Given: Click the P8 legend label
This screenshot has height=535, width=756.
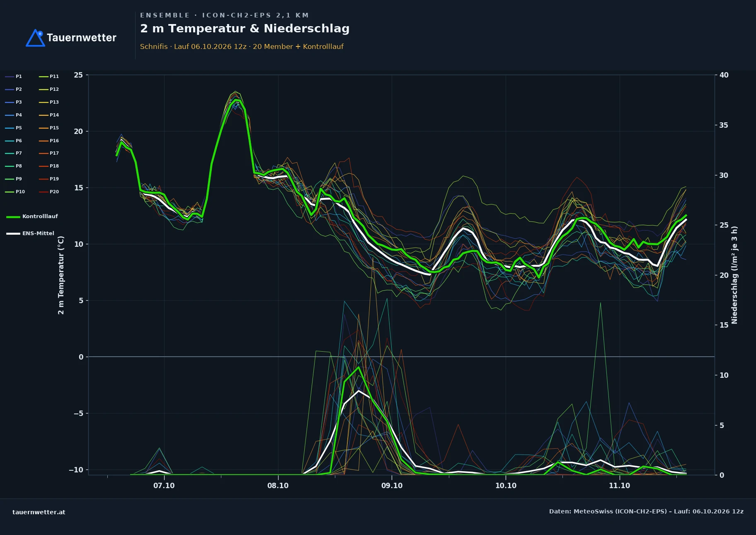Looking at the screenshot, I should click(x=19, y=166).
